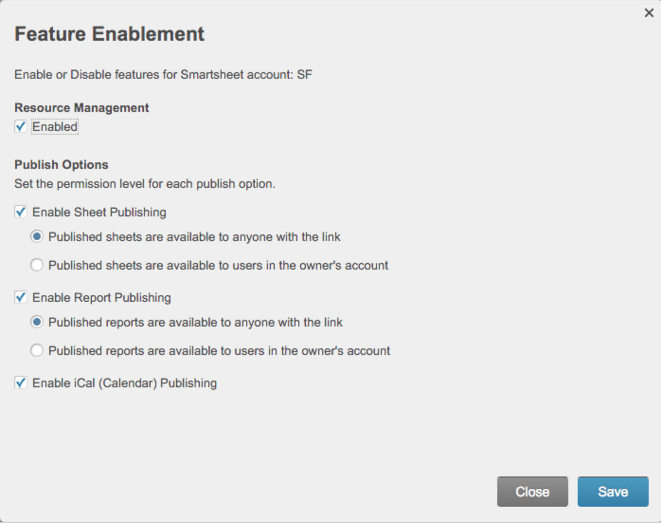Close the dialog with the X icon
The image size is (661, 523).
(x=648, y=13)
